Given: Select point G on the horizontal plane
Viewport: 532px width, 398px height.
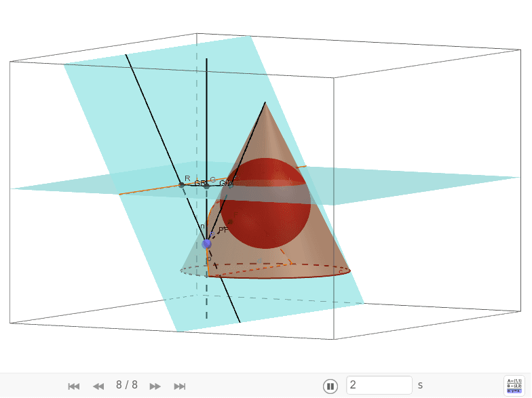Looking at the screenshot, I should click(206, 186).
